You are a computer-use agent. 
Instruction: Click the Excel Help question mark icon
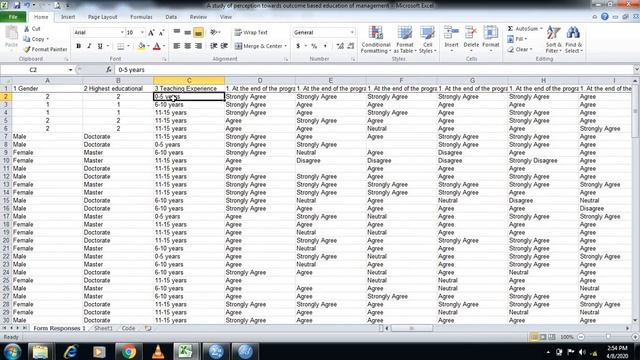point(604,17)
